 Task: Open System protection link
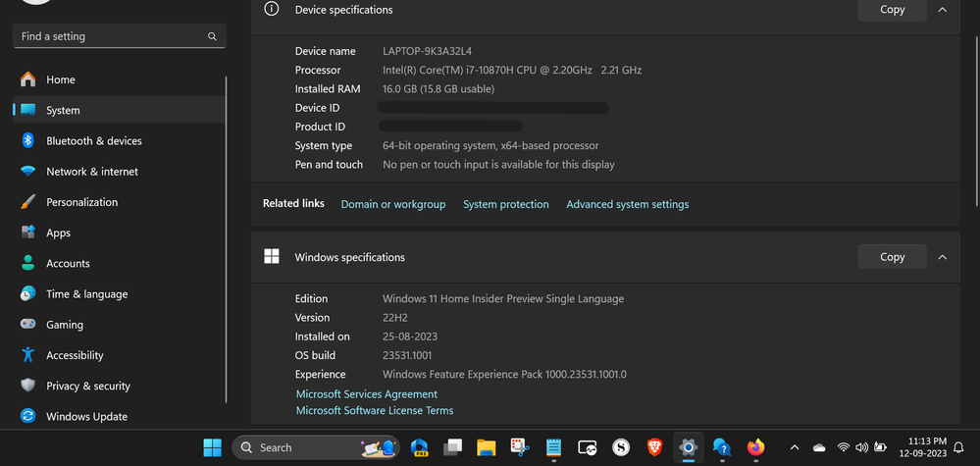pyautogui.click(x=505, y=204)
